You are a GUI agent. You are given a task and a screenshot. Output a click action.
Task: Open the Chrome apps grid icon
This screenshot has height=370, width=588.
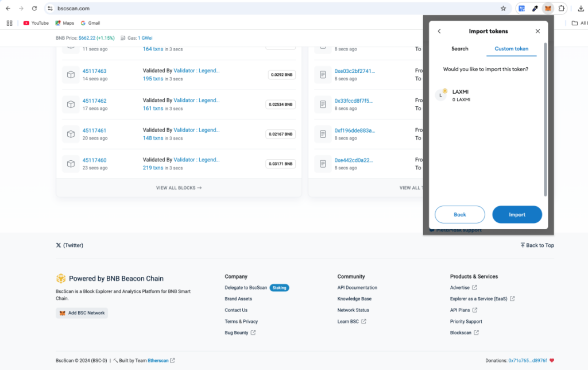pos(9,23)
